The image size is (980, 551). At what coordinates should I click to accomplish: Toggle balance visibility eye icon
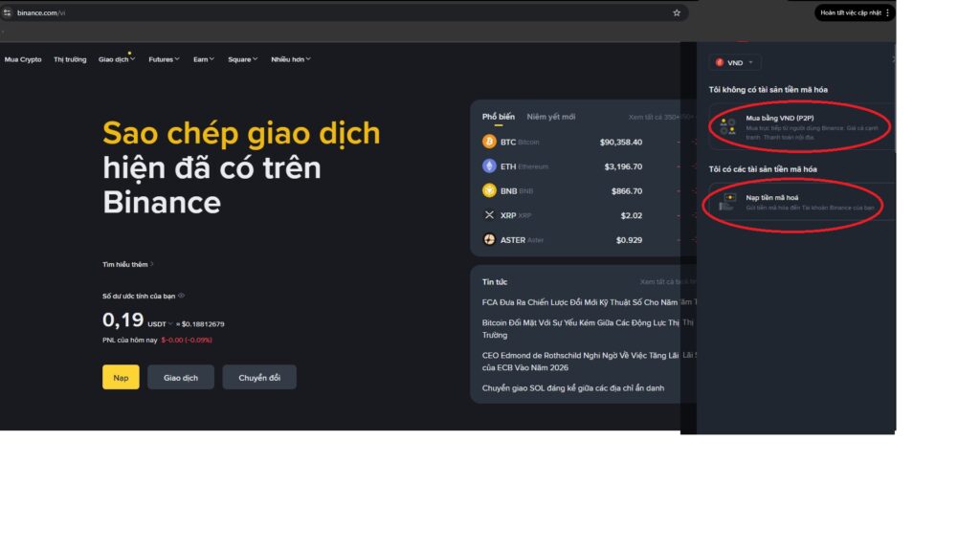(x=181, y=296)
